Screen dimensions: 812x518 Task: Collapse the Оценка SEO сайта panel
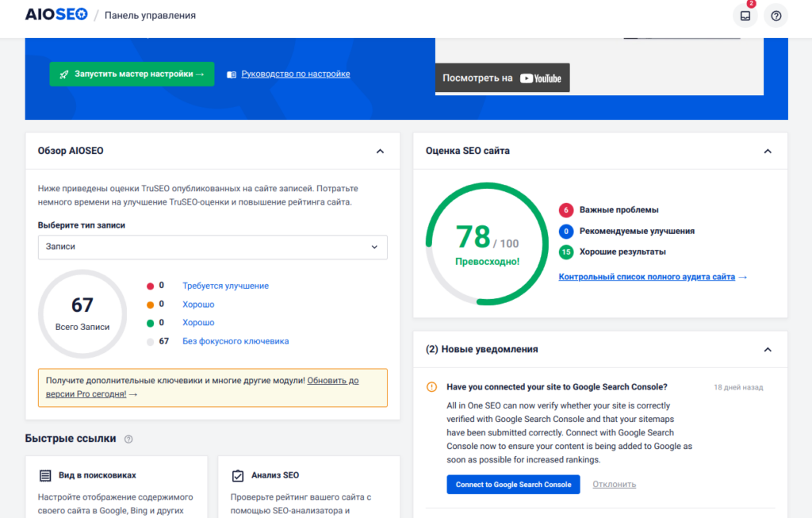click(767, 151)
